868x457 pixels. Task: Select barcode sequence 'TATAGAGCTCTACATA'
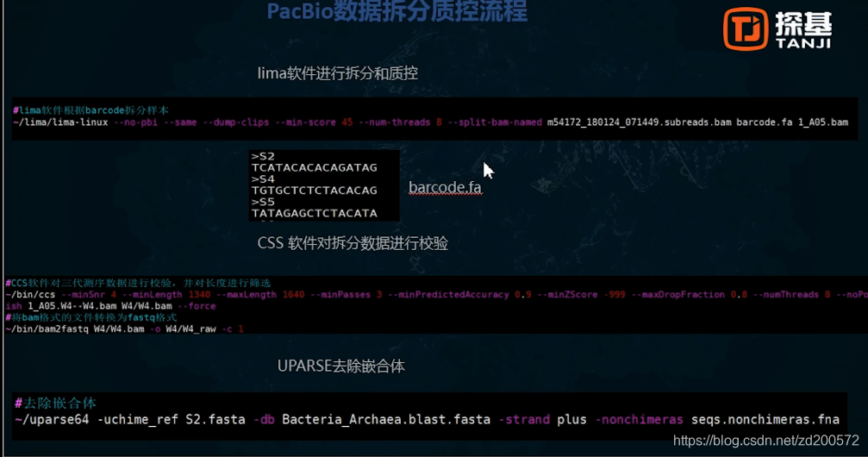pos(315,213)
